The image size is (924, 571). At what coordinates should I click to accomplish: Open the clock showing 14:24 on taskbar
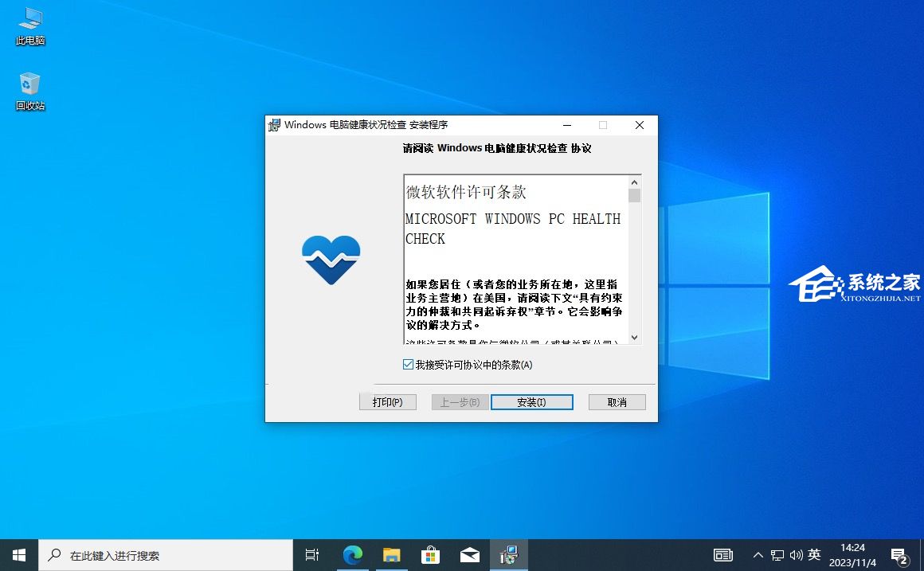852,555
